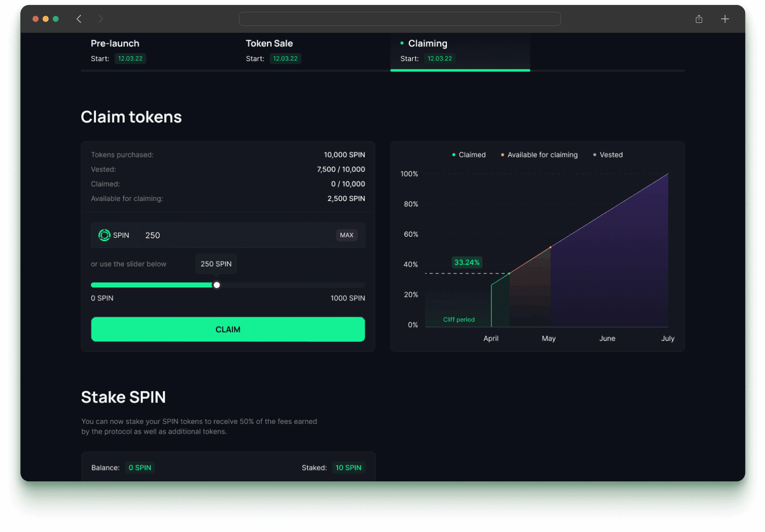This screenshot has height=532, width=765.
Task: Click the Pre-launch start date 12.03.22
Action: point(130,59)
